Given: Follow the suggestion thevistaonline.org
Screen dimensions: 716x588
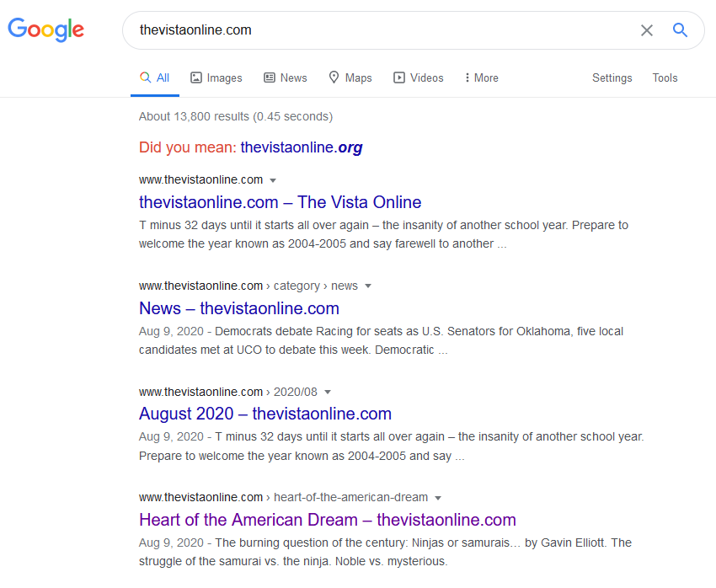Looking at the screenshot, I should (302, 147).
